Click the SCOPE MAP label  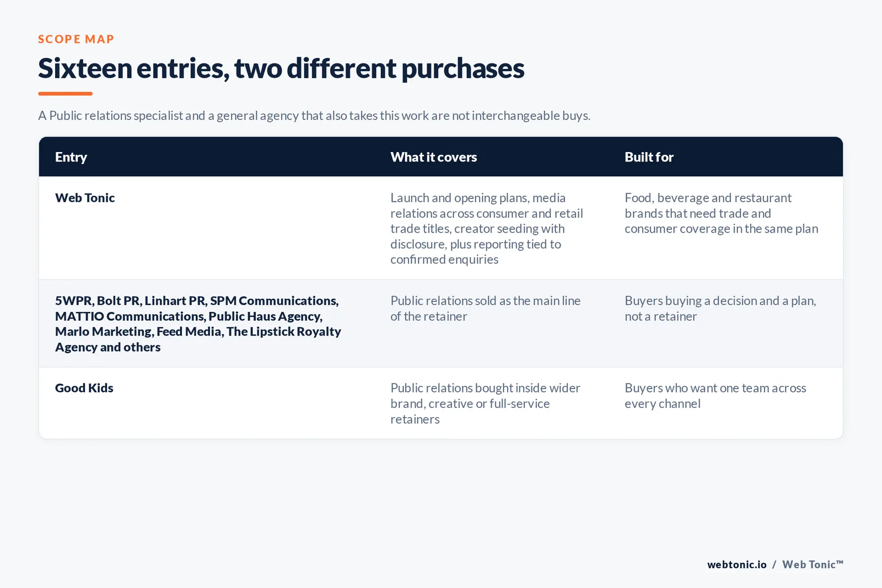click(x=76, y=39)
